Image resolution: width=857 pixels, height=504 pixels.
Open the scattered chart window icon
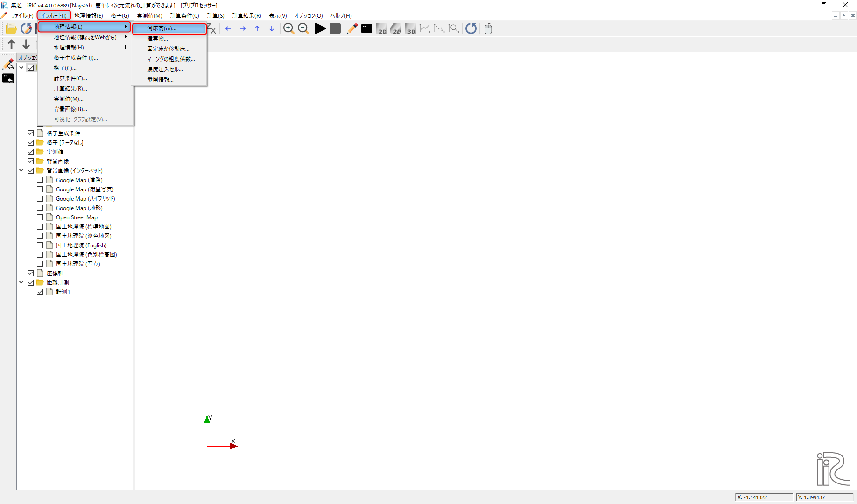439,29
